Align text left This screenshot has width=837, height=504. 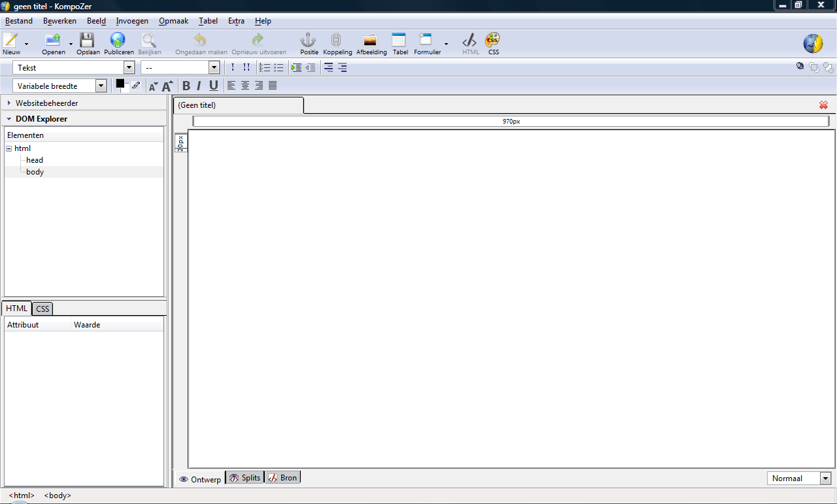click(231, 86)
